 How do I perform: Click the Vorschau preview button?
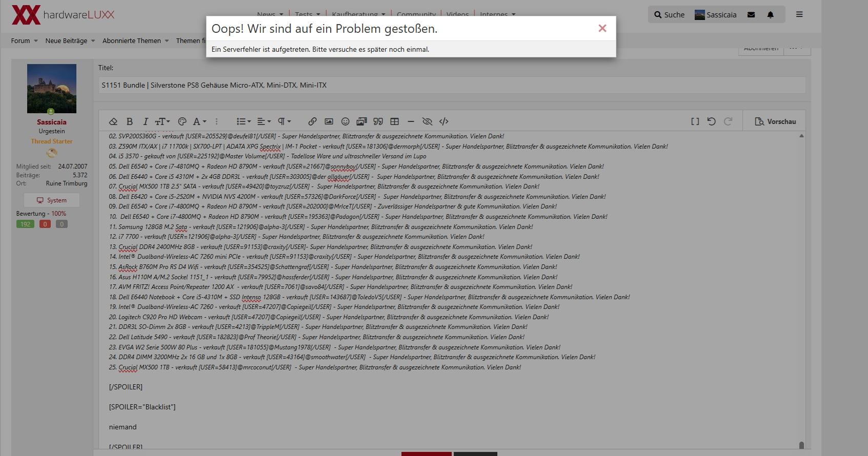pos(775,121)
